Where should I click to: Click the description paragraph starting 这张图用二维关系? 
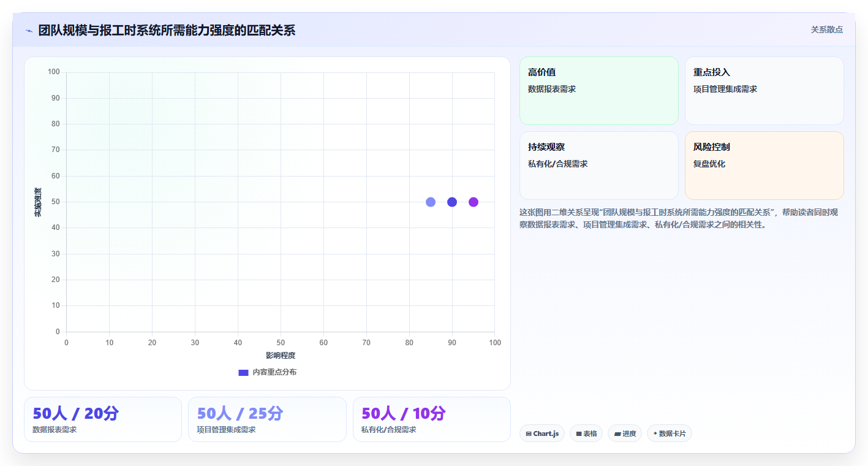coord(680,218)
